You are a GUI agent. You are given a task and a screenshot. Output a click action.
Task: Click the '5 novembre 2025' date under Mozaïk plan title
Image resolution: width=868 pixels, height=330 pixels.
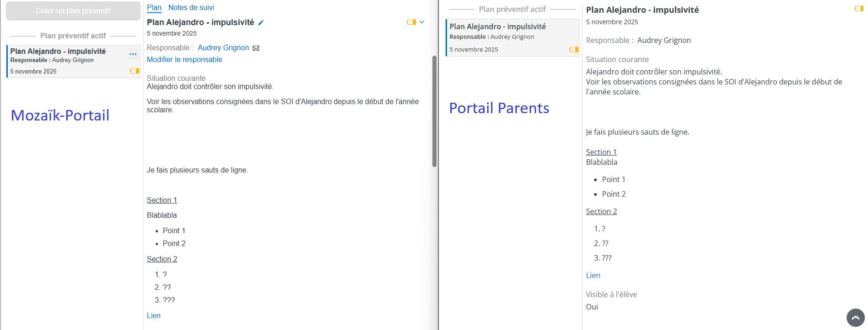point(172,33)
